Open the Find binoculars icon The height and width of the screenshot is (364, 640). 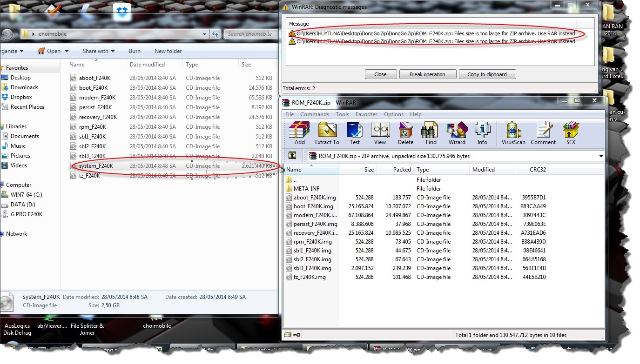click(431, 133)
